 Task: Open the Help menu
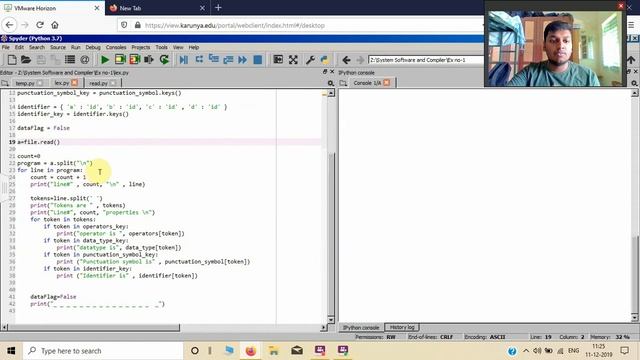pyautogui.click(x=194, y=47)
